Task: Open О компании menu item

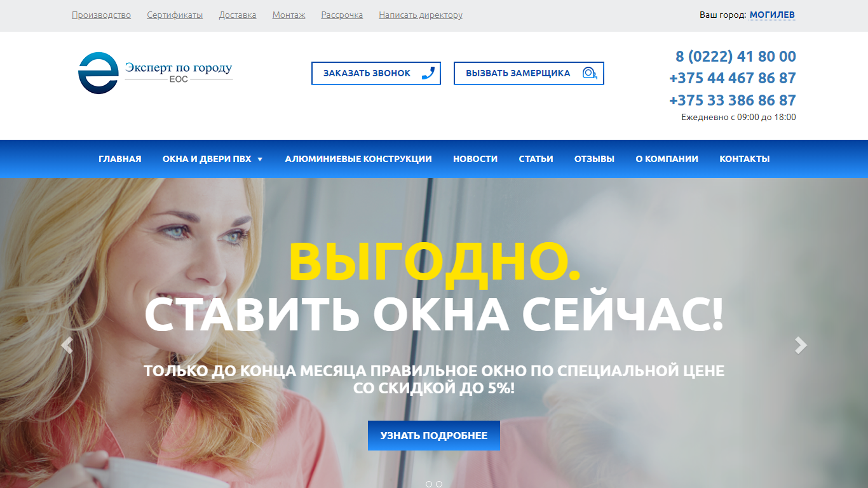Action: (667, 159)
